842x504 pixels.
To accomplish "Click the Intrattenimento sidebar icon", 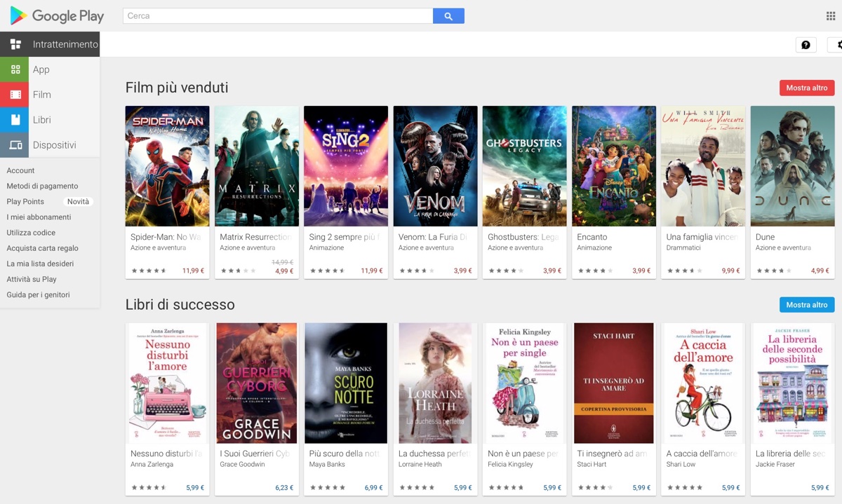I will coord(15,43).
